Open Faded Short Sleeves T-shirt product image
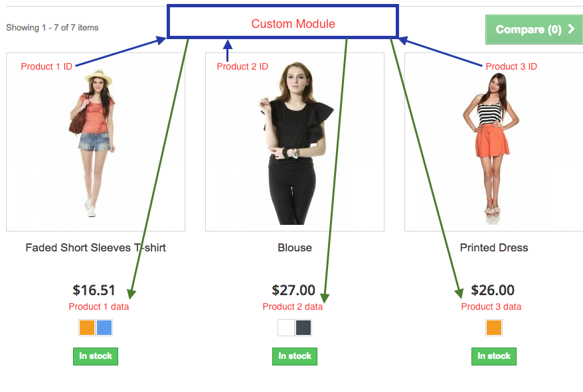Viewport: 583px width, 392px height. [96, 142]
